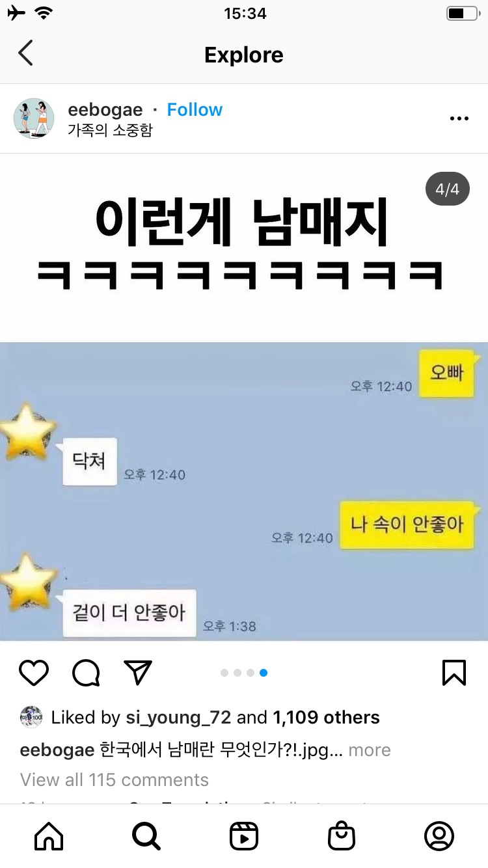Follow the eebogae account
The image size is (488, 868).
tap(195, 109)
